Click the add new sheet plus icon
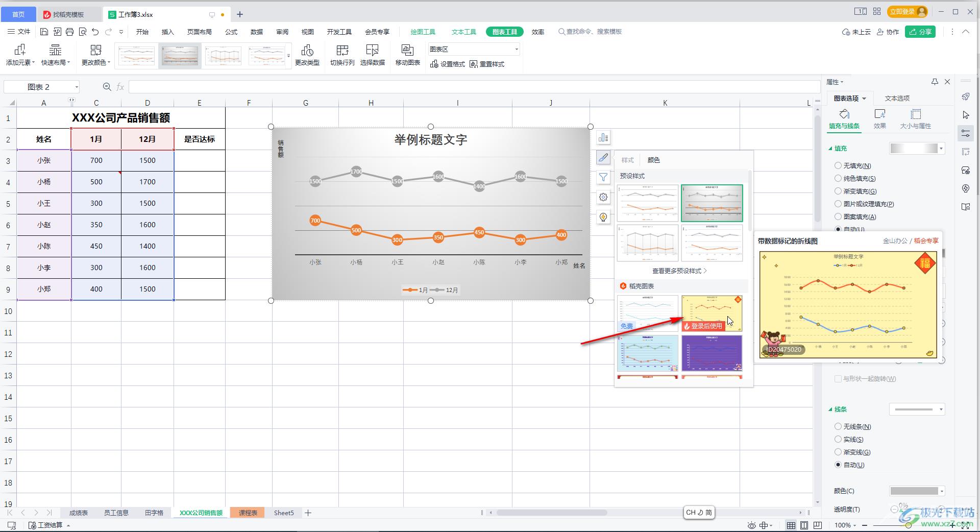 point(308,513)
